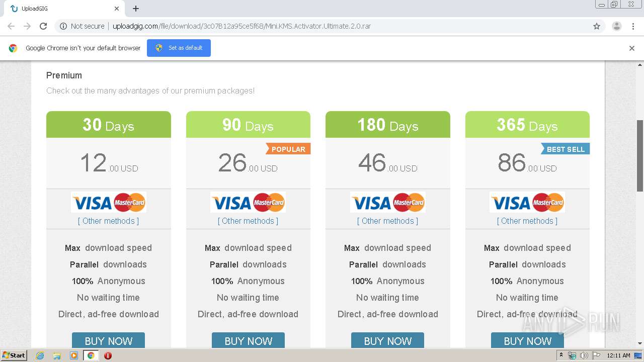Open the Windows Start menu
Screen dimensions: 644x362
pyautogui.click(x=14, y=355)
